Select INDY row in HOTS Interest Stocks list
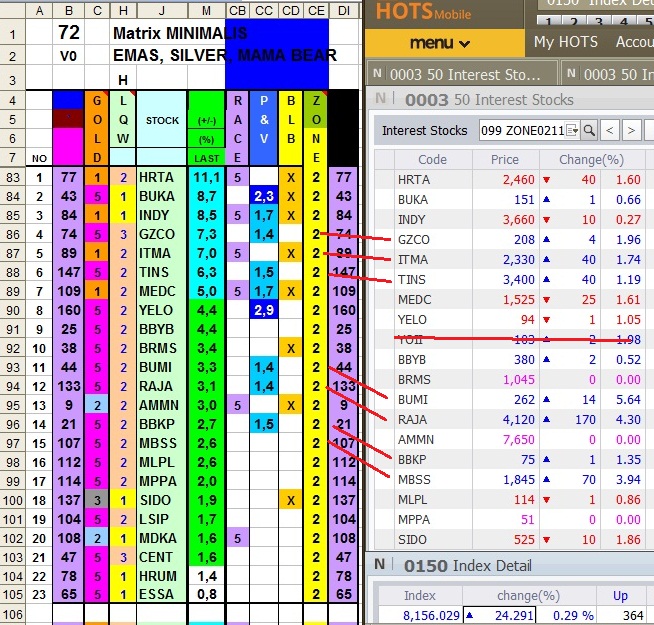654x625 pixels. (514, 219)
